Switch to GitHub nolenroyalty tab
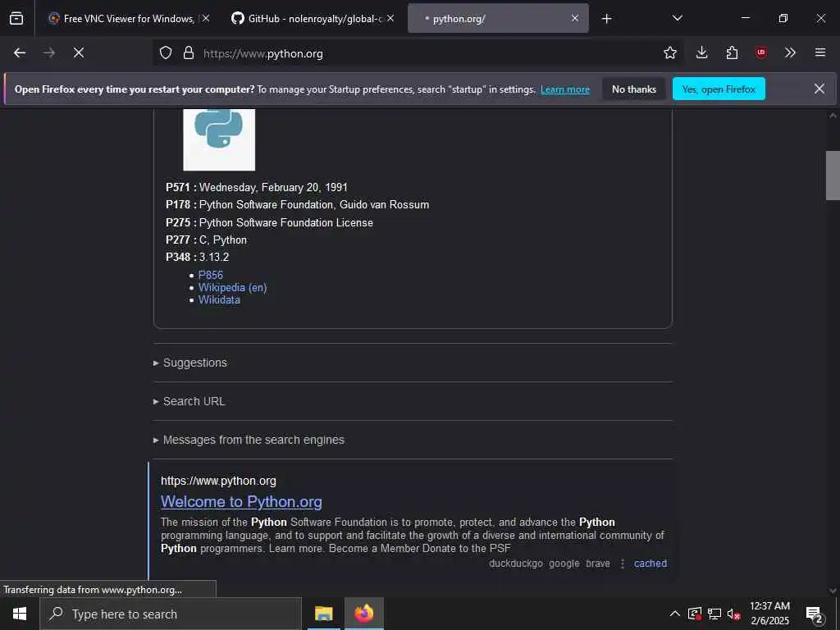 coord(313,18)
